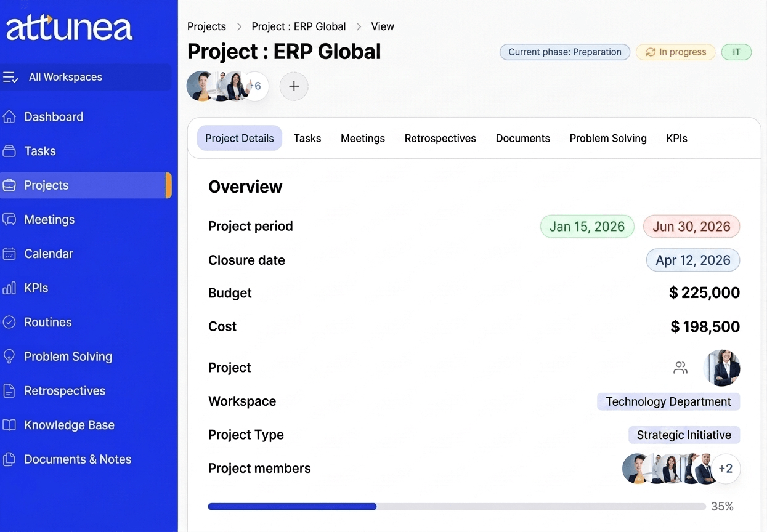Click the Current phase: Preparation badge
The image size is (767, 532).
point(565,52)
